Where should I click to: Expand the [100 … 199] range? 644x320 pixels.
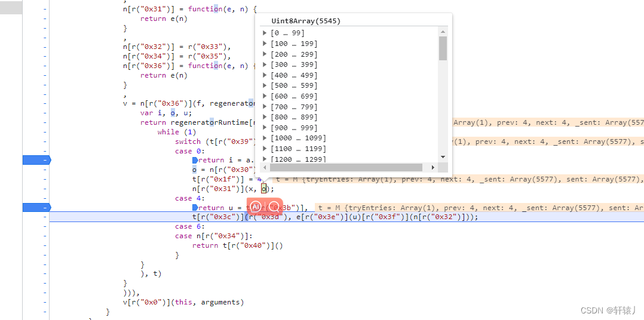pyautogui.click(x=265, y=44)
